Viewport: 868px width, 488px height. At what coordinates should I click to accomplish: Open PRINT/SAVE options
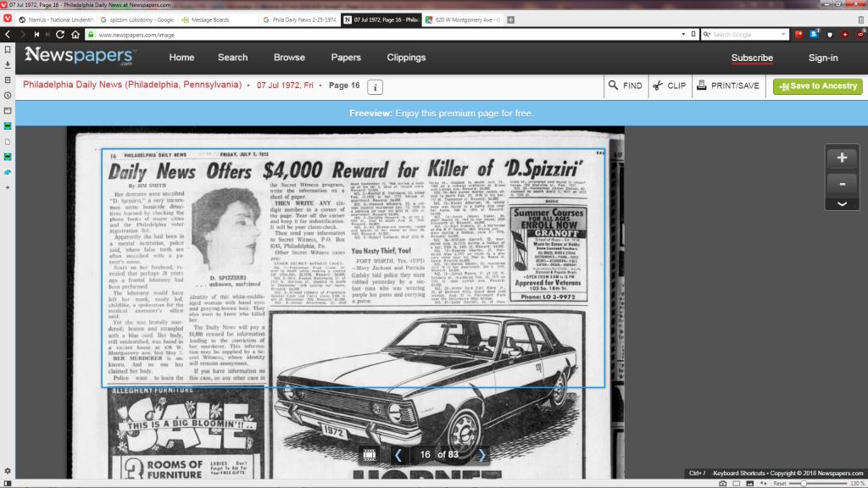(726, 86)
